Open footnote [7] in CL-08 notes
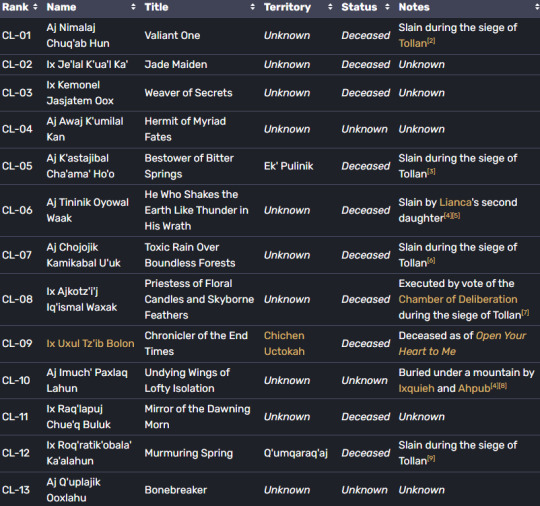This screenshot has height=506, width=540. click(525, 313)
